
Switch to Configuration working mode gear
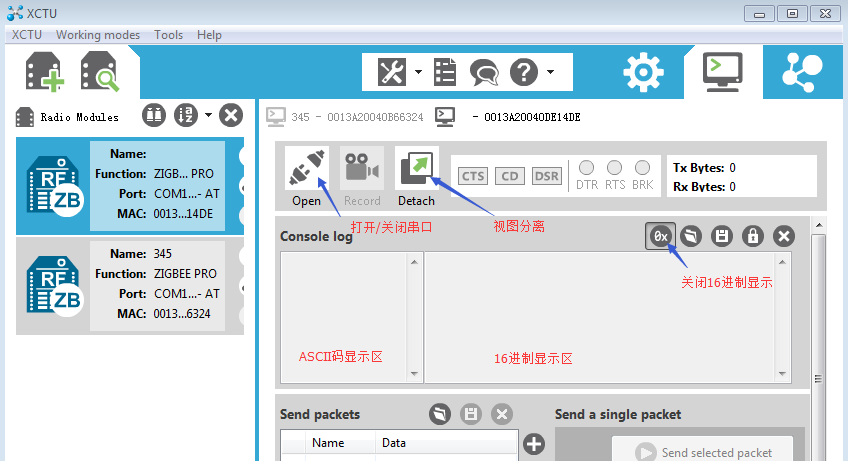point(643,72)
